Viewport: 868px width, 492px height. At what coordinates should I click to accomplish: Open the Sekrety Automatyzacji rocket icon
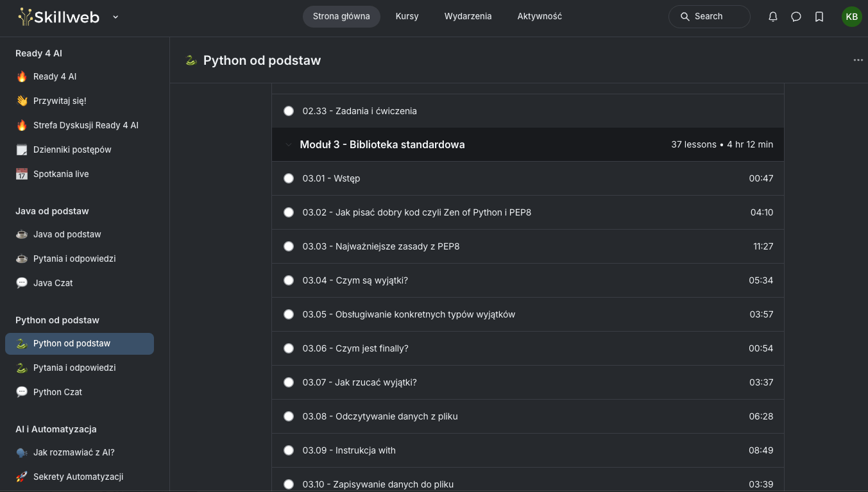pos(21,477)
